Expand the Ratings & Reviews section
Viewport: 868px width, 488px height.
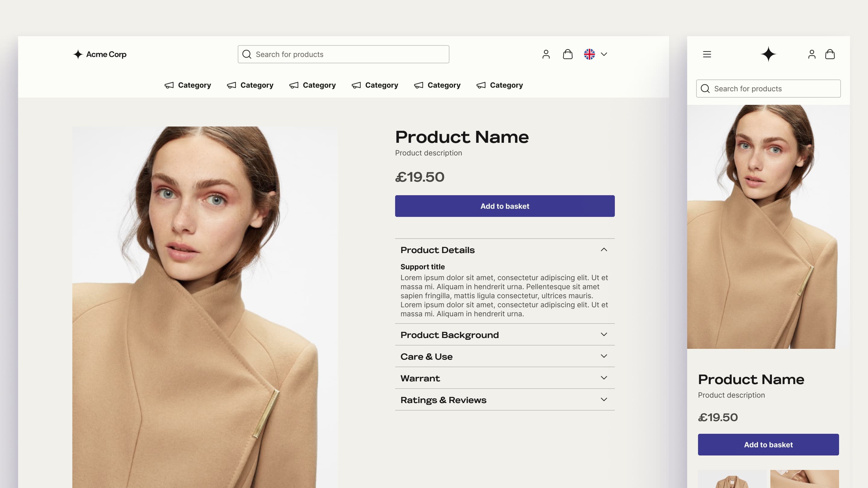[603, 399]
